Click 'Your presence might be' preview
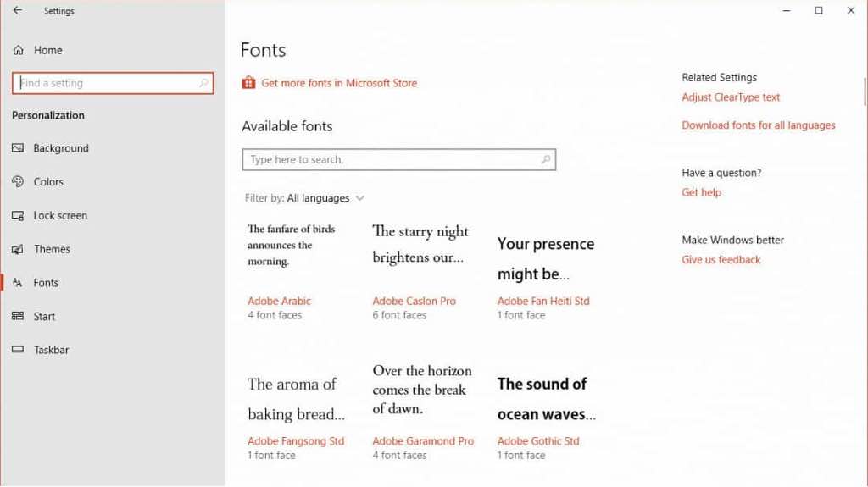The width and height of the screenshot is (868, 487). click(546, 259)
